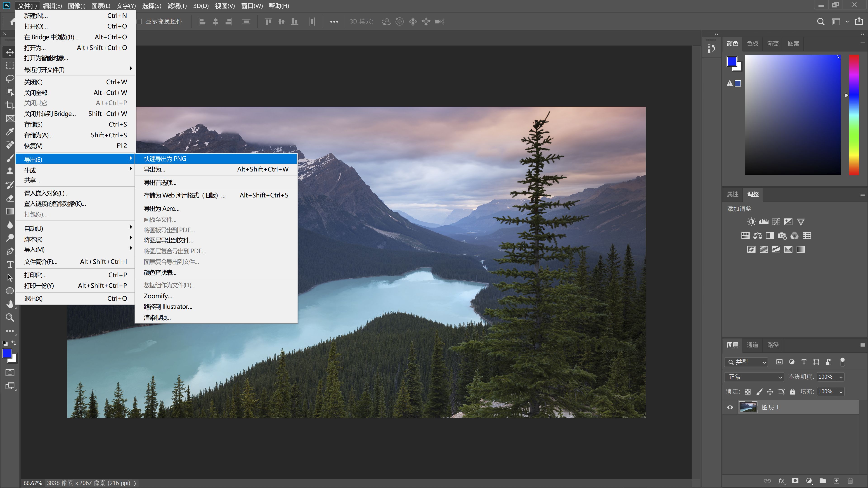The height and width of the screenshot is (488, 868).
Task: Hide 图层 1 with the eye icon
Action: click(730, 408)
